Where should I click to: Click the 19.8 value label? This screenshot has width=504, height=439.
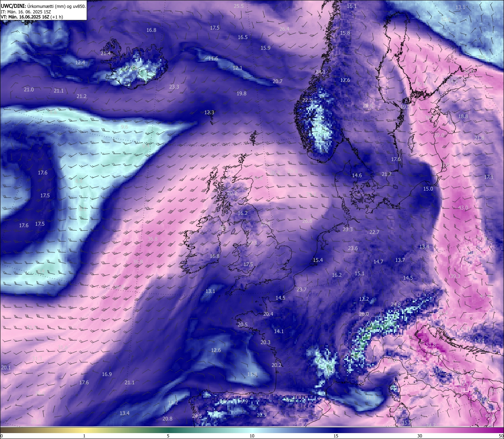[241, 93]
